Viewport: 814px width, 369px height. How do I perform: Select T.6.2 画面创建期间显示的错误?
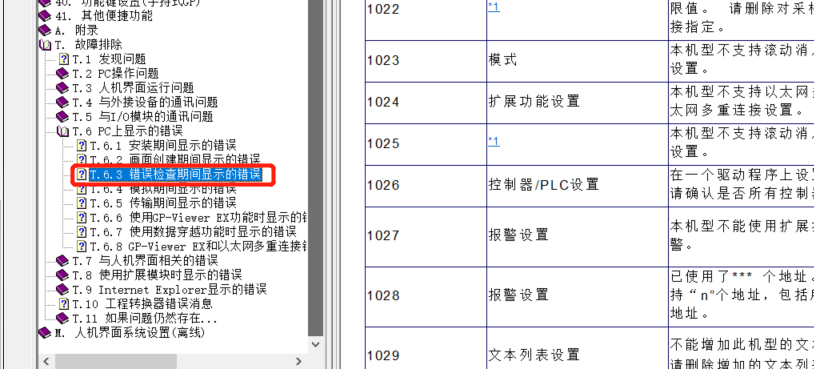click(175, 160)
